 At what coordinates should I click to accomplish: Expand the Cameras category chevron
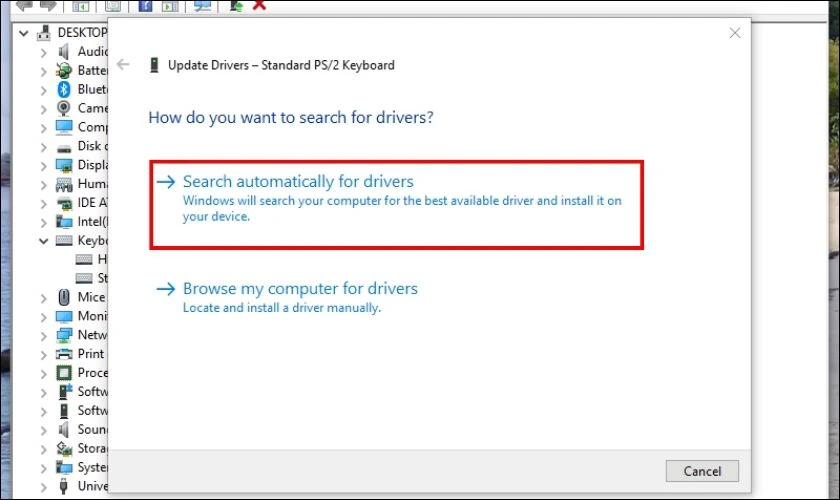pyautogui.click(x=43, y=109)
